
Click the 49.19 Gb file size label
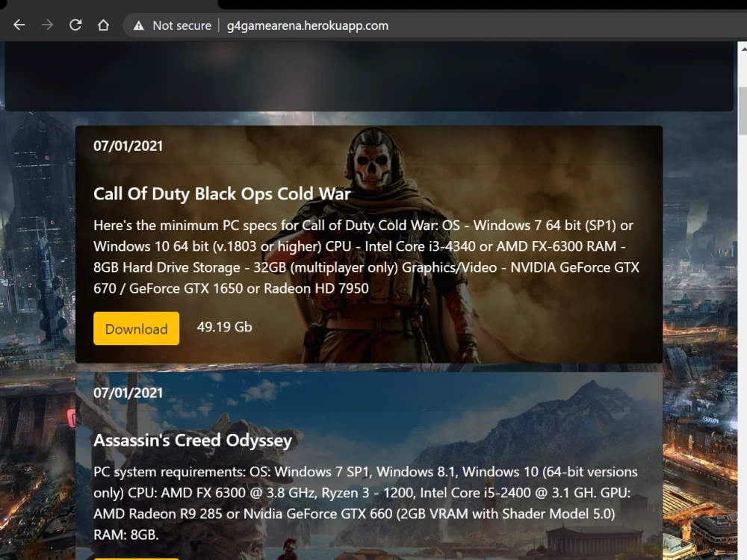[224, 326]
